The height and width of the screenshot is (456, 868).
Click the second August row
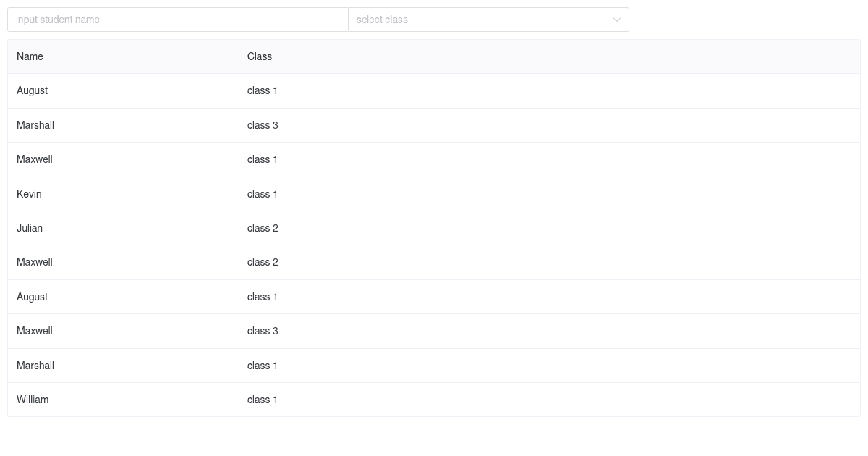pos(32,297)
